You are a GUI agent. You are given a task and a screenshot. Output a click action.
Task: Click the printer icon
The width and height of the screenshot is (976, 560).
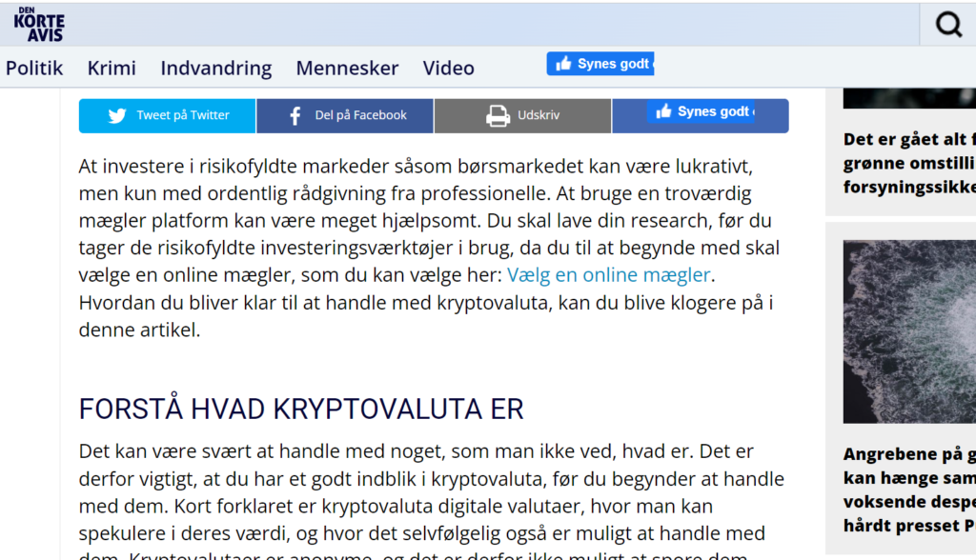pyautogui.click(x=498, y=116)
